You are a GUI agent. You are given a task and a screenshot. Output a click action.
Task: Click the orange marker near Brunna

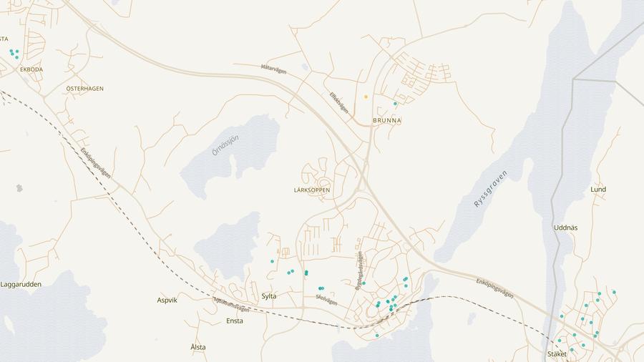(x=366, y=97)
